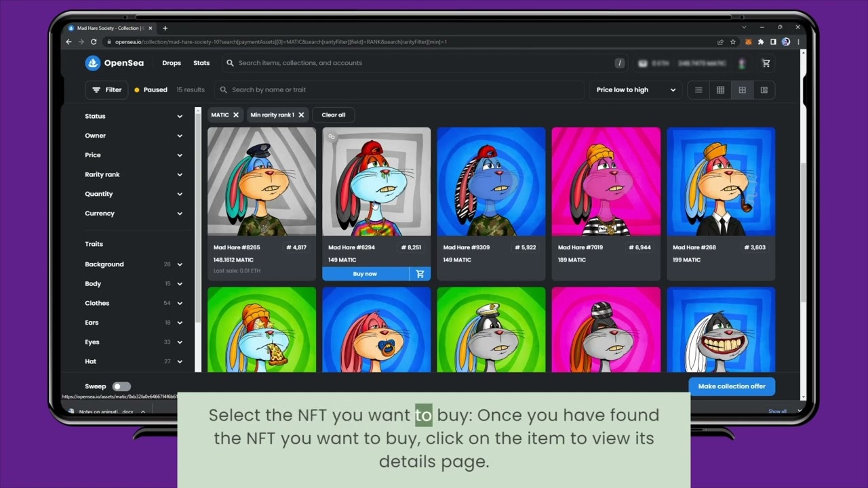Screen dimensions: 868x488
Task: Click the Chrome tab search chevron
Action: coord(744,28)
